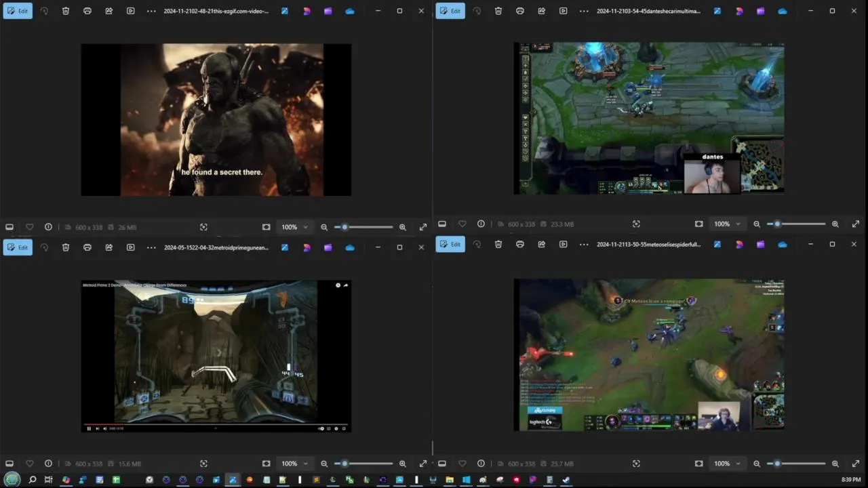Image resolution: width=868 pixels, height=488 pixels.
Task: Delete the danteshecarim image
Action: pyautogui.click(x=498, y=11)
